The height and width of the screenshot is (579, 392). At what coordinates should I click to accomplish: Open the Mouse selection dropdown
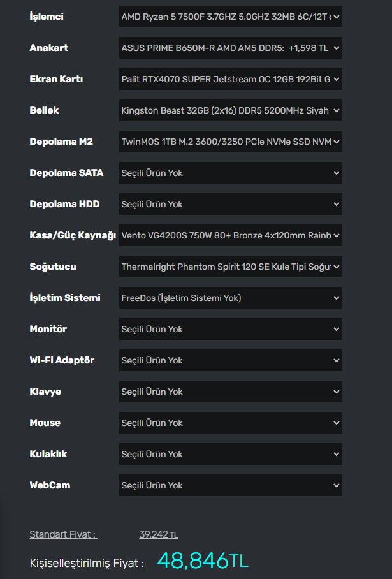230,423
